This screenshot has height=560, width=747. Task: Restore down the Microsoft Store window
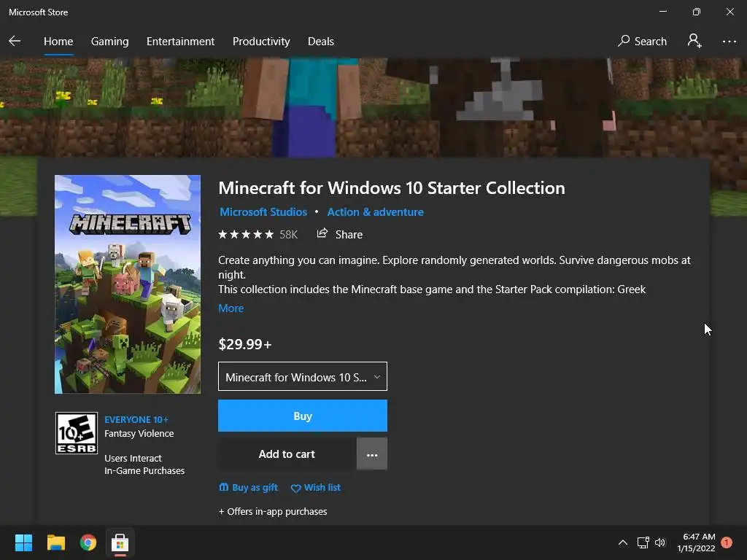(696, 12)
